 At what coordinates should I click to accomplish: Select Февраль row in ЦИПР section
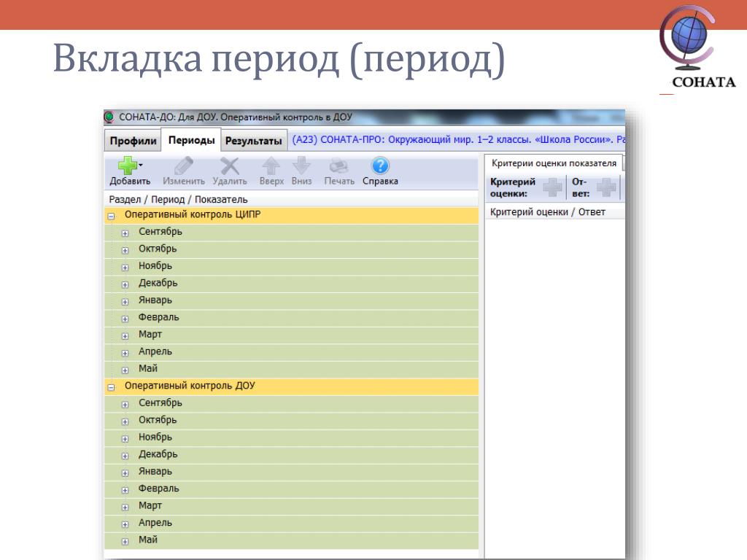click(291, 318)
